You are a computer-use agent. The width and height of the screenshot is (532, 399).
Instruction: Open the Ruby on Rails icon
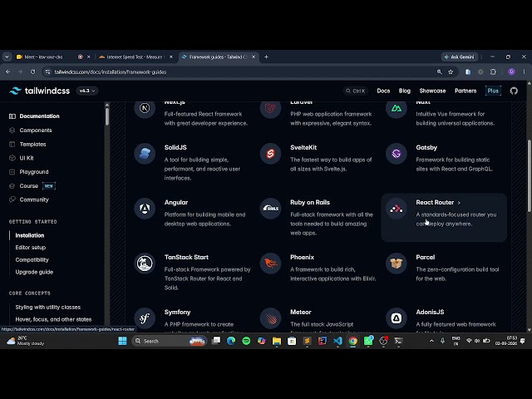[x=270, y=209]
